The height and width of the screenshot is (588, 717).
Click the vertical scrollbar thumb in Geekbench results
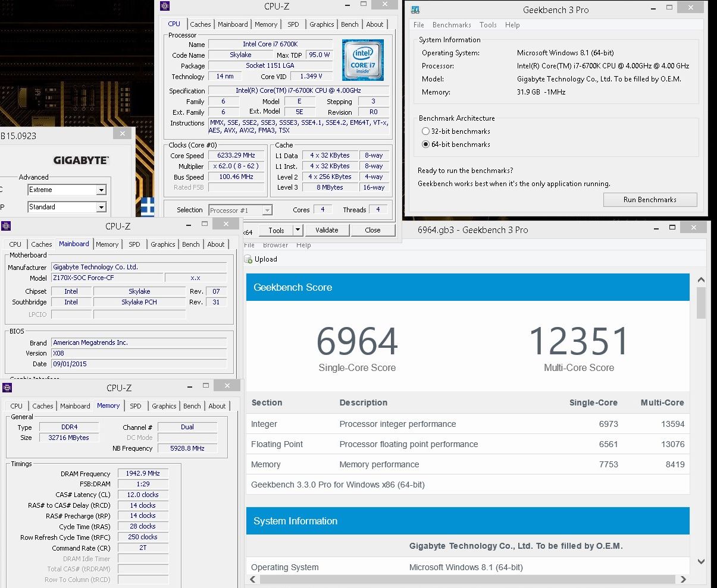pos(701,303)
